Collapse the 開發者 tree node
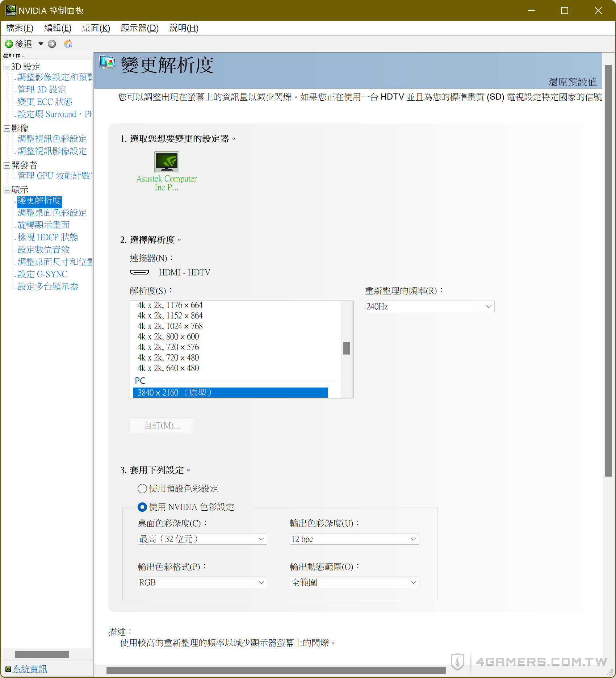Image resolution: width=616 pixels, height=678 pixels. point(7,165)
